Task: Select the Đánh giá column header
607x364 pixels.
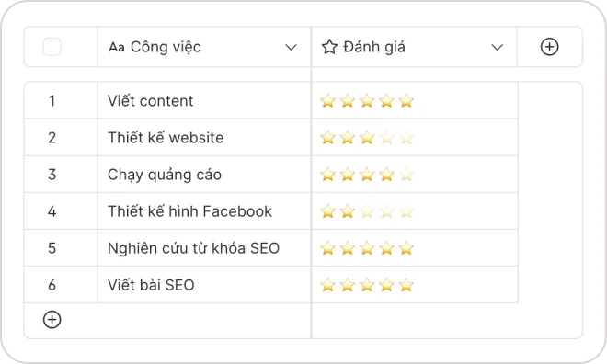Action: [414, 47]
